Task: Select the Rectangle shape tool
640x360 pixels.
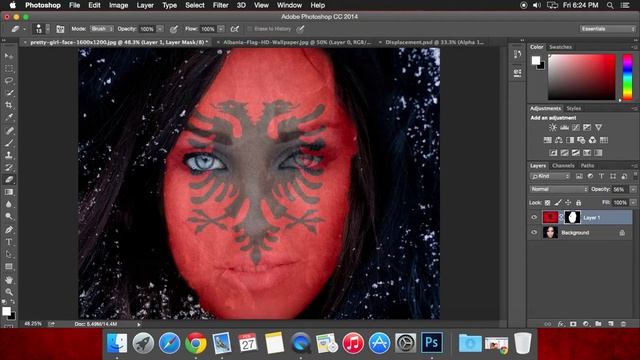Action: click(x=9, y=267)
